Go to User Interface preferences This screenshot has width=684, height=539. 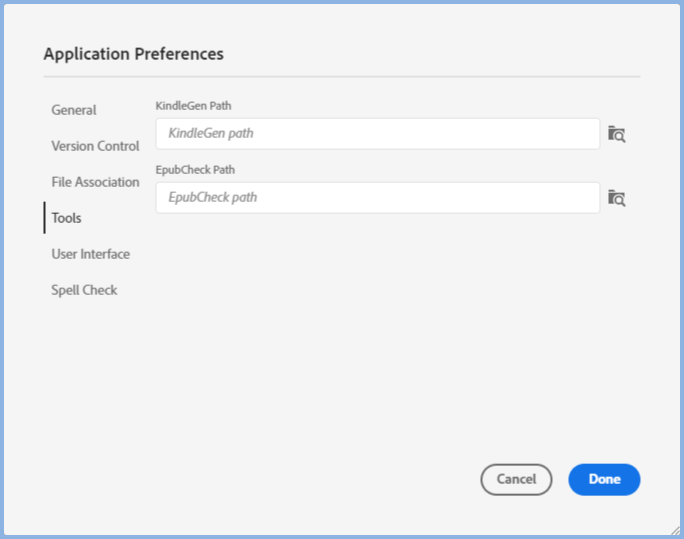tap(90, 254)
